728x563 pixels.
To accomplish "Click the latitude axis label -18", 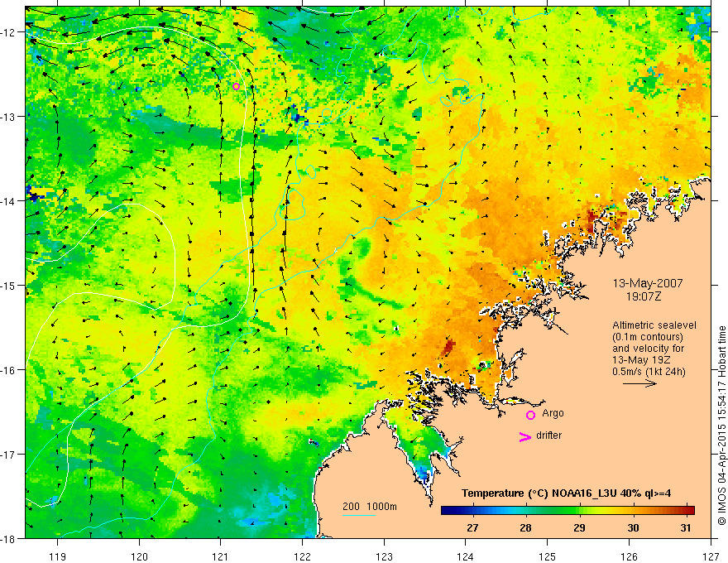I will pyautogui.click(x=8, y=539).
